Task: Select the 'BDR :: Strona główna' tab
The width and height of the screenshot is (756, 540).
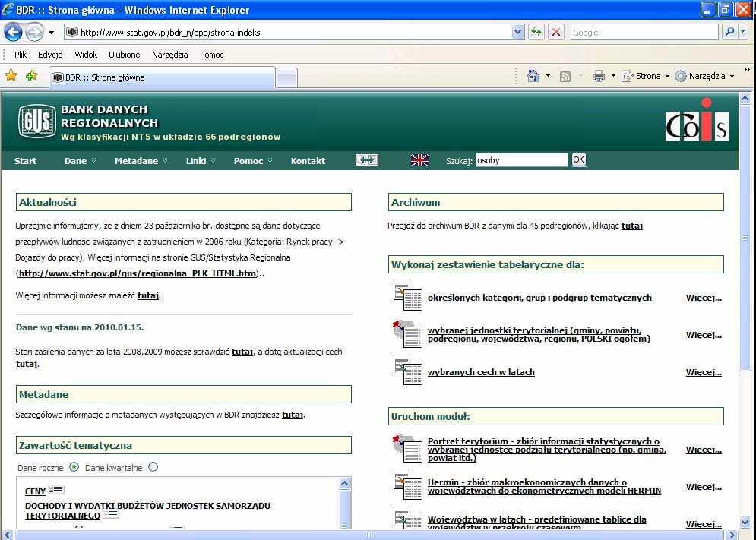Action: [162, 77]
